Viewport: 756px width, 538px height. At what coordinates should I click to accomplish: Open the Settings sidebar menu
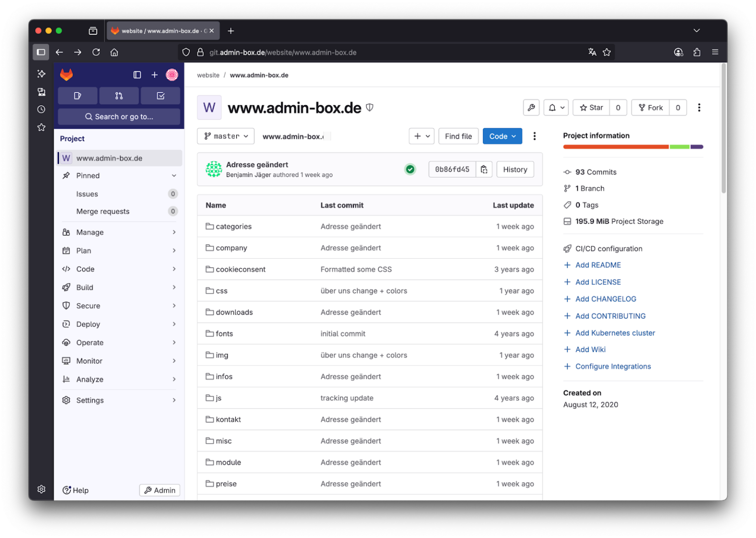click(120, 400)
